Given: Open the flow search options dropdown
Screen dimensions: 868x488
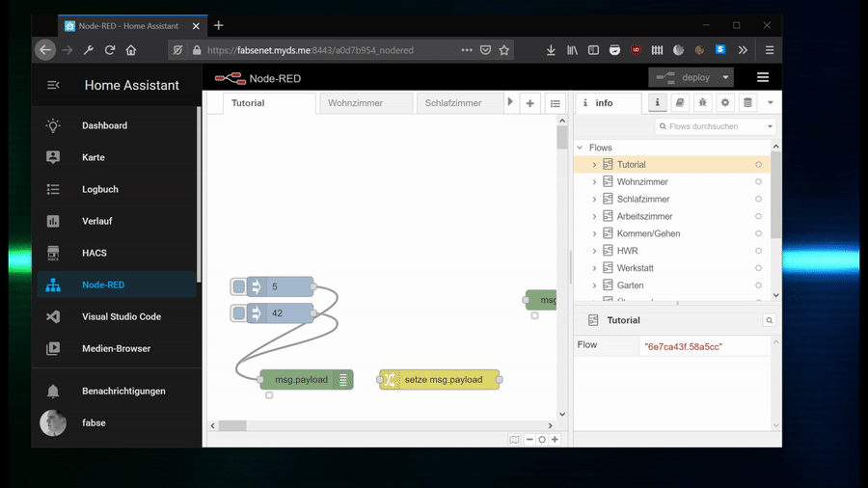Looking at the screenshot, I should pos(770,126).
